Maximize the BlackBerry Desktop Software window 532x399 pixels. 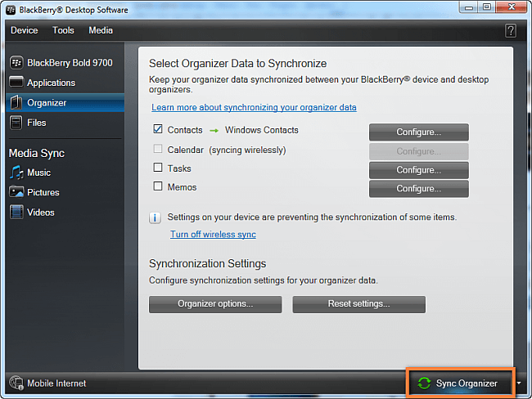(x=487, y=7)
